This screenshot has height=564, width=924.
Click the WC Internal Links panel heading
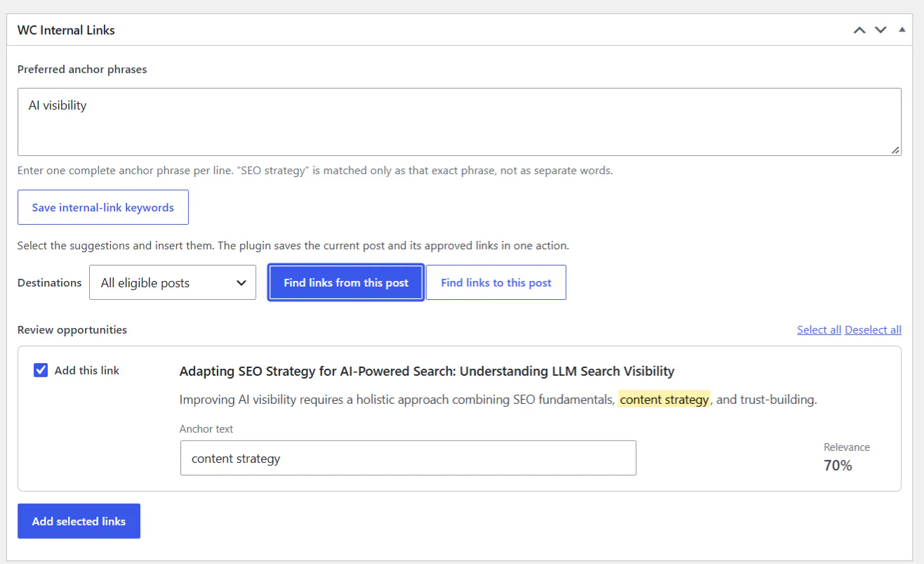point(66,30)
